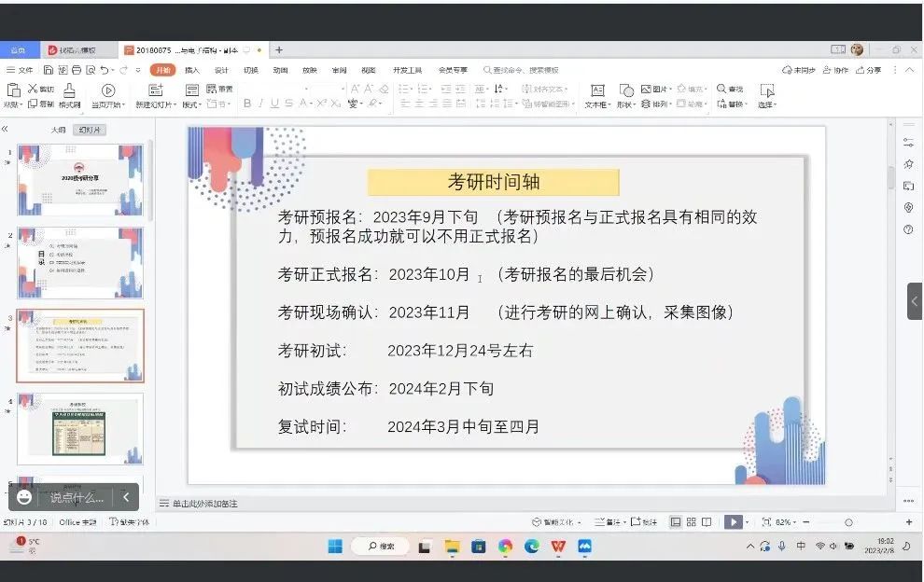
Task: Insert a text box (文本框)
Action: [597, 90]
